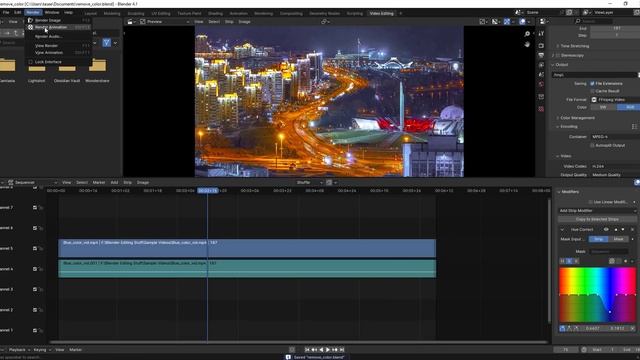Open the Add Strip Modifier dropdown
640x360 pixels.
[x=597, y=211]
